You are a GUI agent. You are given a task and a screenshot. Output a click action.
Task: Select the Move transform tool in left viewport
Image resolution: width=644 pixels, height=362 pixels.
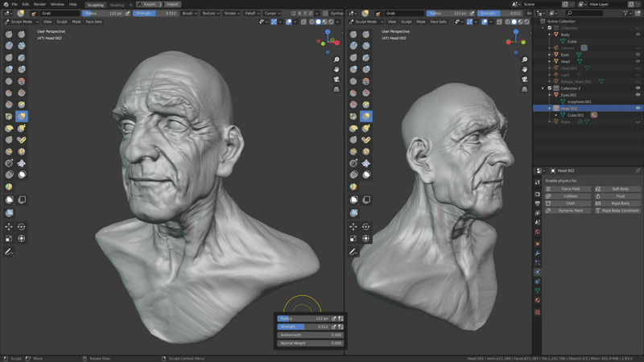tap(9, 227)
